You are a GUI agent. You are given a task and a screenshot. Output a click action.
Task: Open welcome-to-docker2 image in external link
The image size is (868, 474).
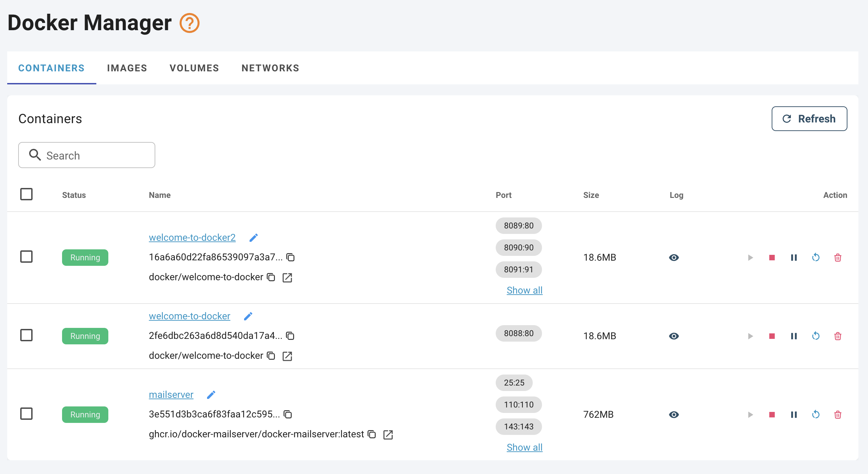[x=287, y=277]
